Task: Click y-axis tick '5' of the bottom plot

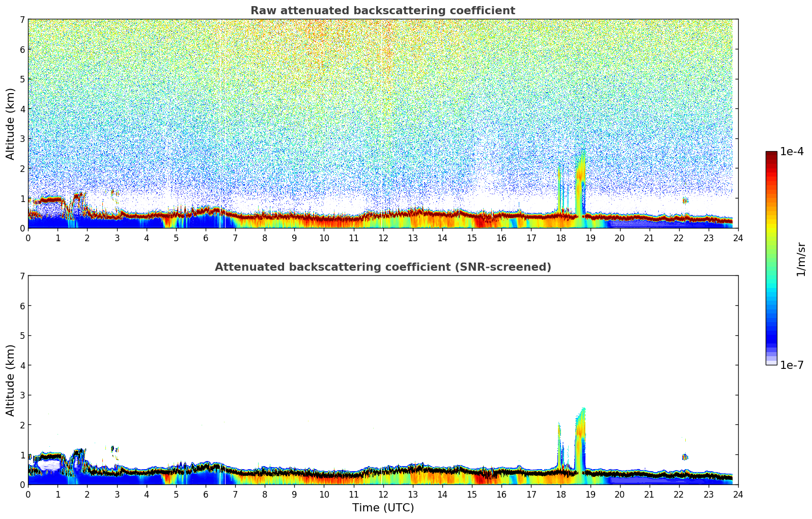Action: tap(22, 336)
